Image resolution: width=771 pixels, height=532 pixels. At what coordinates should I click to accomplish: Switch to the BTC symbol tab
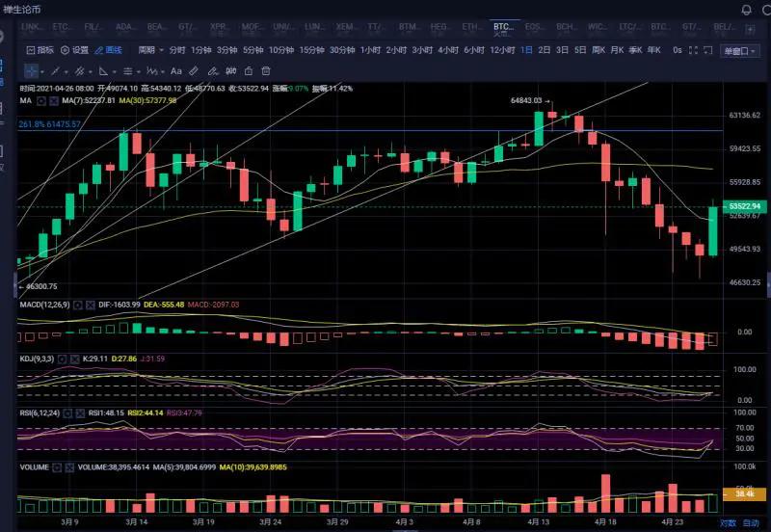click(x=503, y=29)
